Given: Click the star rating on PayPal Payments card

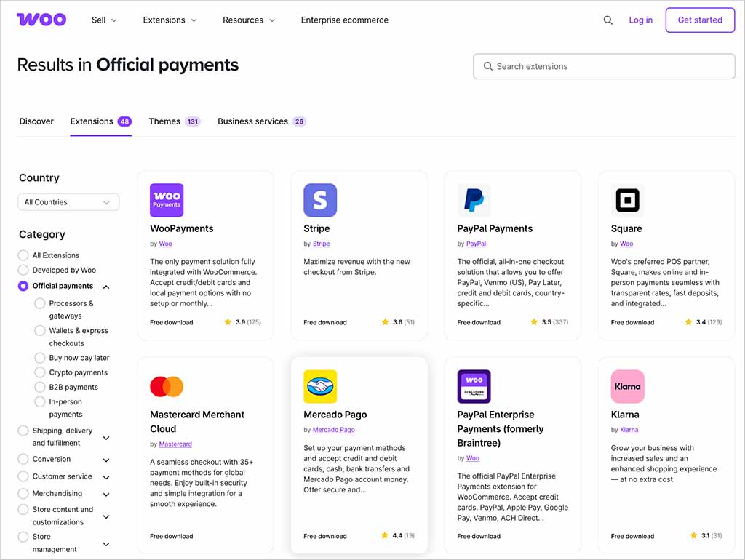Looking at the screenshot, I should pyautogui.click(x=549, y=322).
